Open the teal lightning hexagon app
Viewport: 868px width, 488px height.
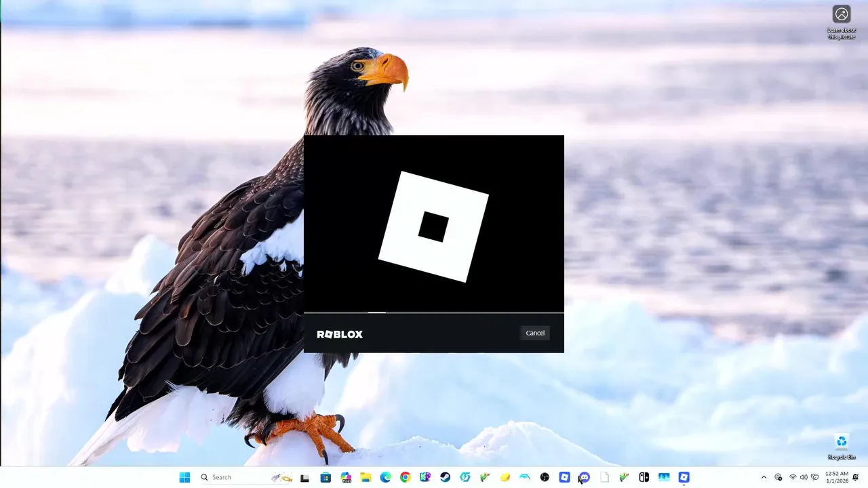[x=465, y=477]
